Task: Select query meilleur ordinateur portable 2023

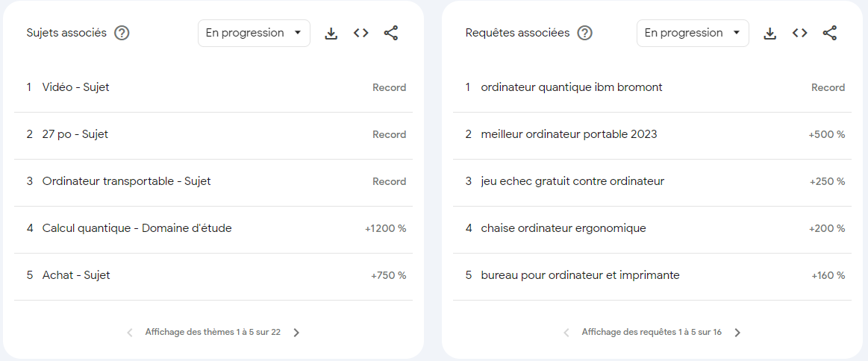Action: tap(652, 134)
